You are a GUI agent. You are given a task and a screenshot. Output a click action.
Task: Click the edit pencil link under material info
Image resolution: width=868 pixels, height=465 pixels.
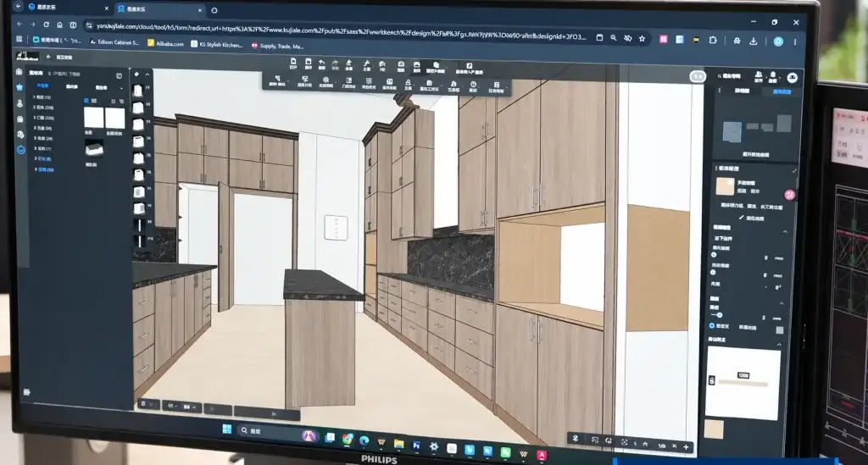[x=752, y=219]
